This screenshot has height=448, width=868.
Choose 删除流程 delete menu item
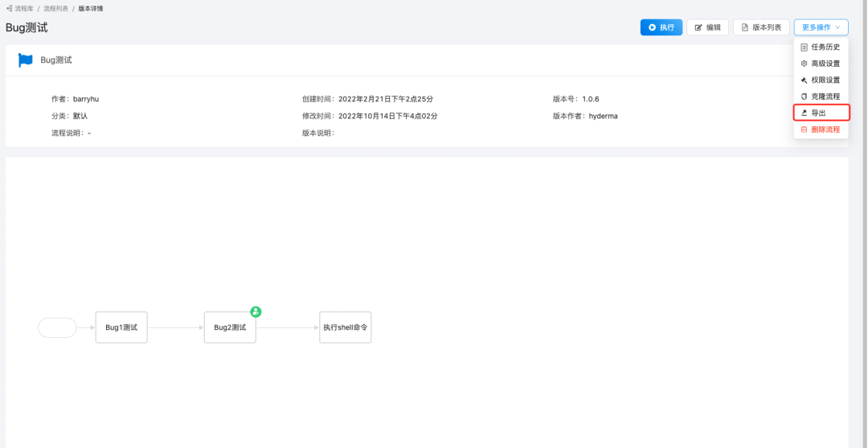click(x=821, y=129)
